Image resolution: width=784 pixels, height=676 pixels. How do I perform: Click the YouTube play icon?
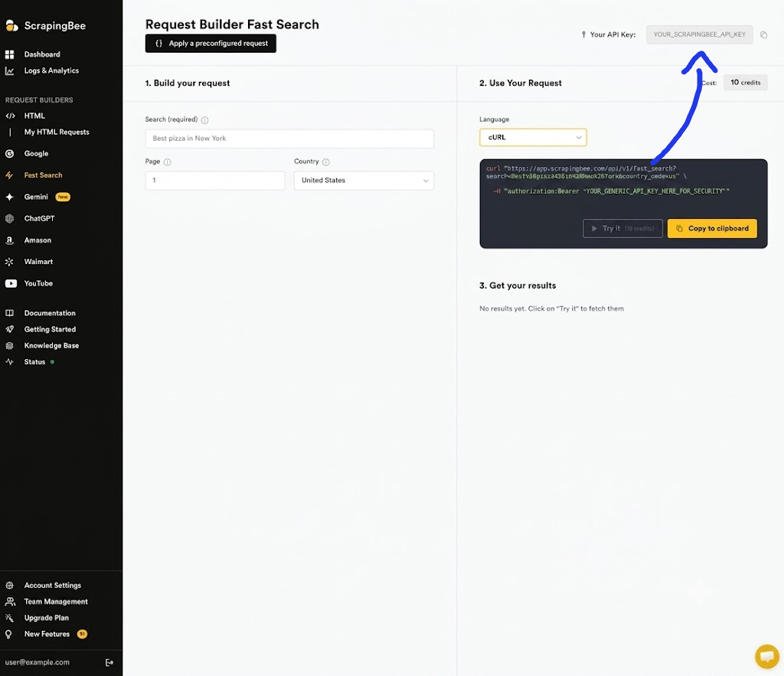pos(11,283)
